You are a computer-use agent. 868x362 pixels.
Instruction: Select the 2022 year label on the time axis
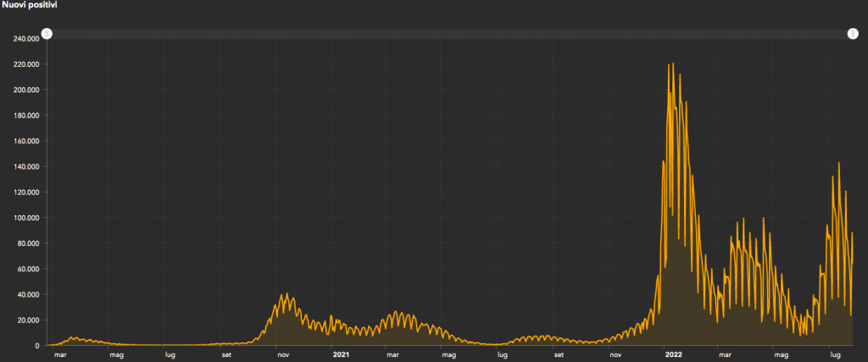[674, 355]
